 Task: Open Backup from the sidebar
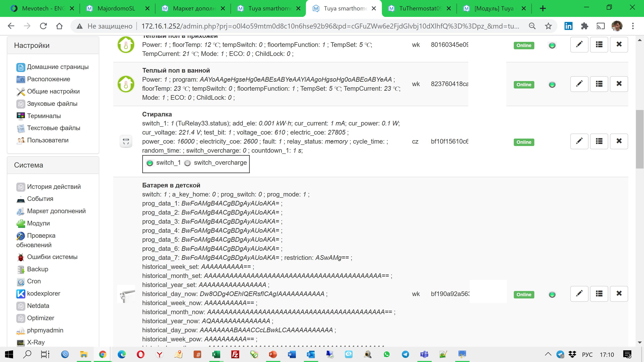click(37, 269)
